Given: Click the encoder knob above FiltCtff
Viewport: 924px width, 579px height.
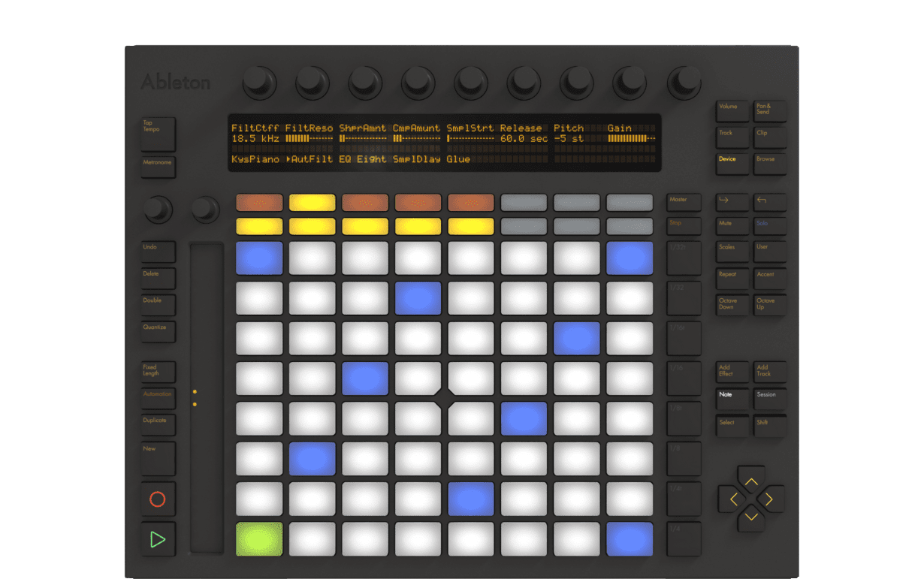Looking at the screenshot, I should coord(259,82).
